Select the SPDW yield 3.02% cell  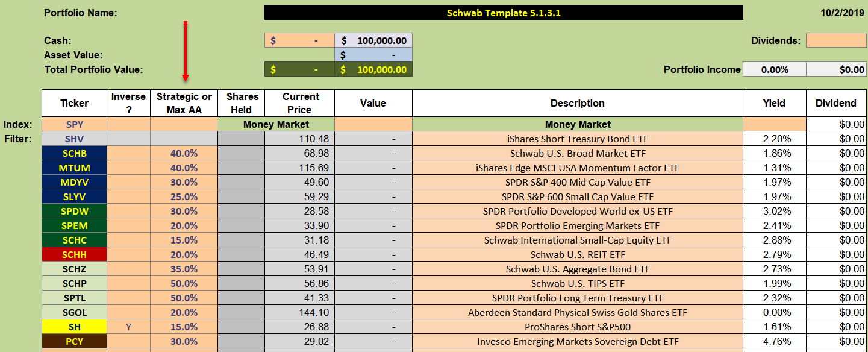[774, 211]
